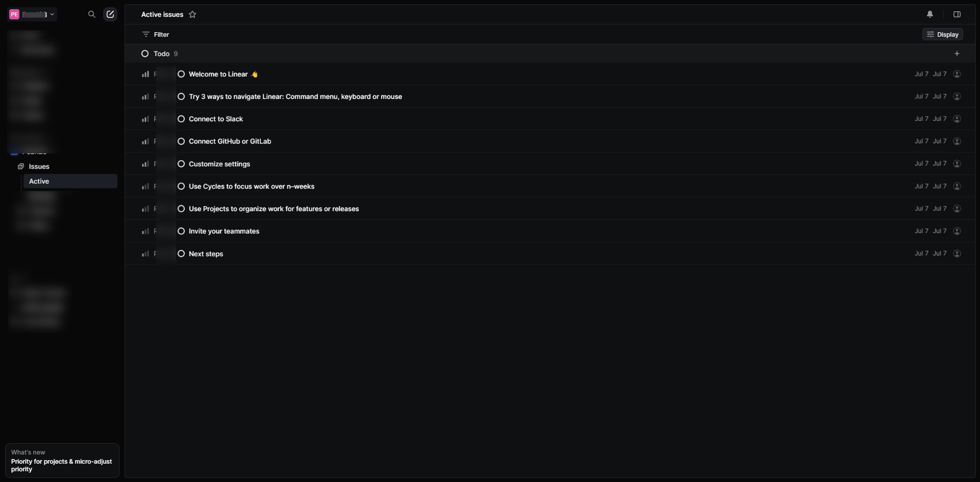The width and height of the screenshot is (980, 482).
Task: Click the compose new issue icon
Action: [x=110, y=14]
